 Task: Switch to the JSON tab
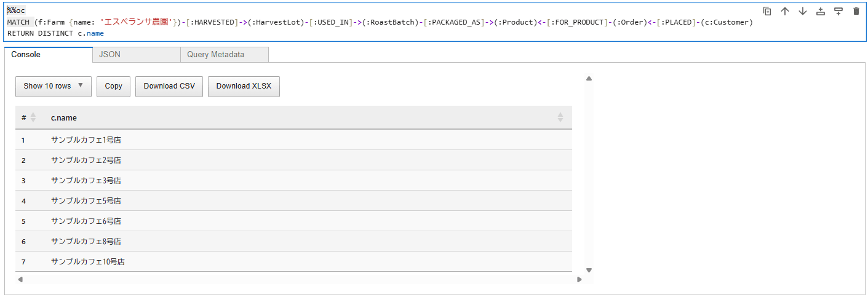click(137, 54)
